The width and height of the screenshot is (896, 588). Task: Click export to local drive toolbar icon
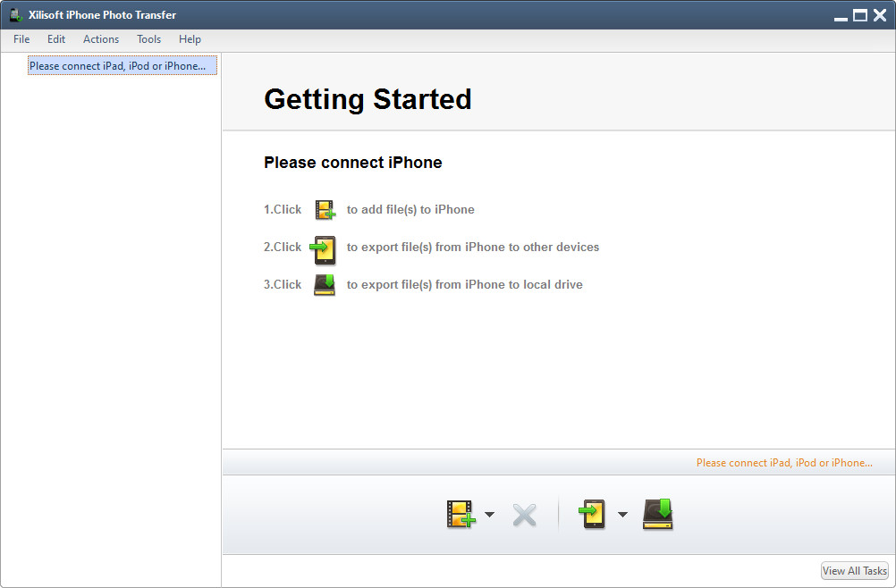pos(658,514)
